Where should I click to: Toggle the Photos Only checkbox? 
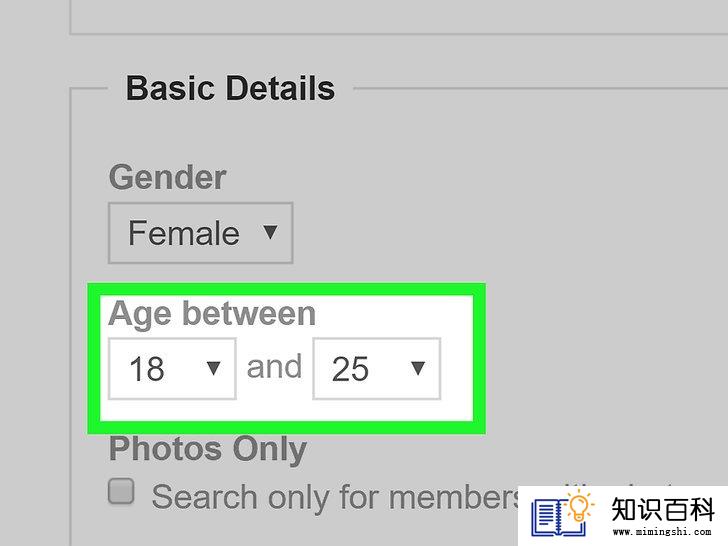point(121,491)
